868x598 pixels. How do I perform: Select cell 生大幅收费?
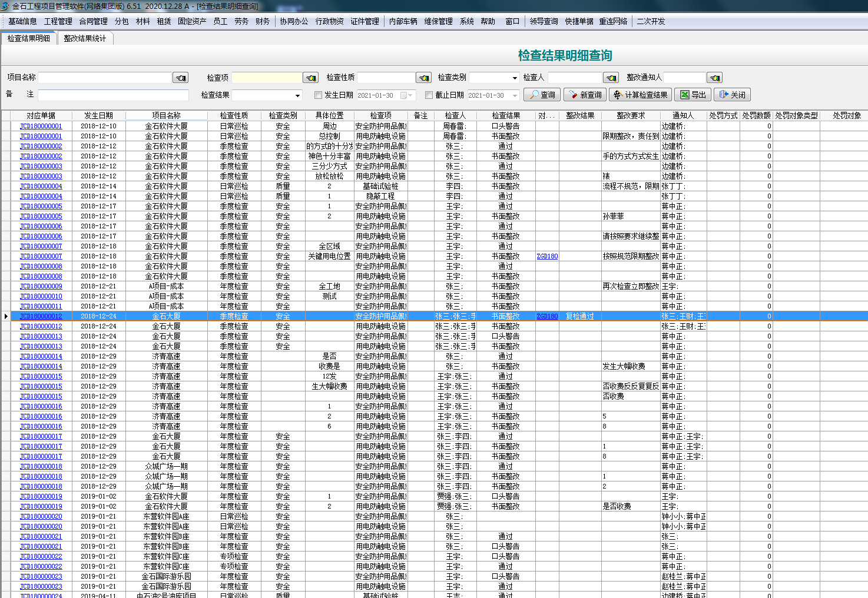(329, 387)
